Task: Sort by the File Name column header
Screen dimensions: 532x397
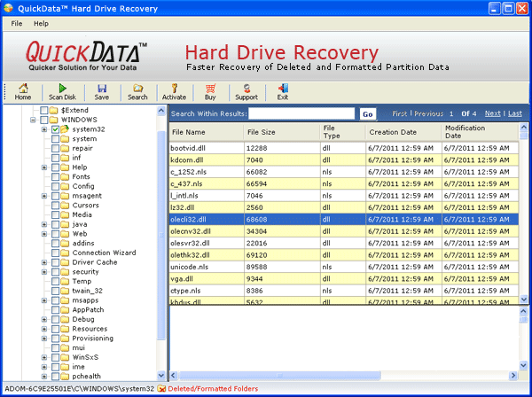Action: coord(207,132)
